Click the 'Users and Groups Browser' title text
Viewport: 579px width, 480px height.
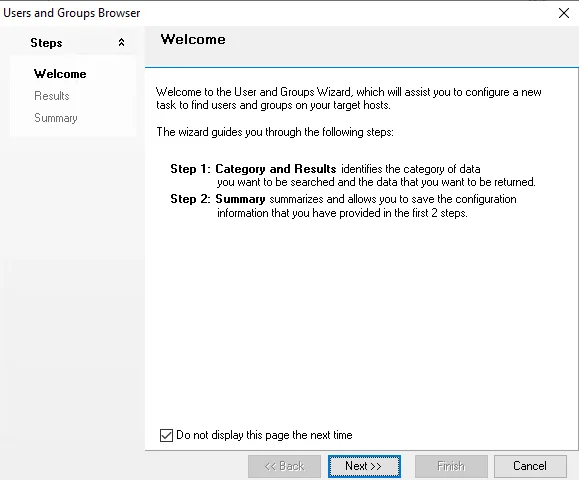pyautogui.click(x=72, y=13)
